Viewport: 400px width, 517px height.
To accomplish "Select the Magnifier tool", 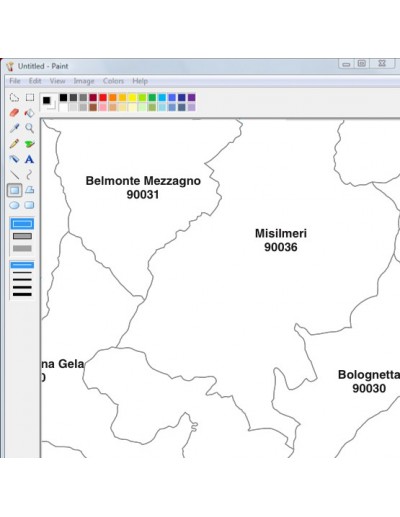I will pos(30,128).
